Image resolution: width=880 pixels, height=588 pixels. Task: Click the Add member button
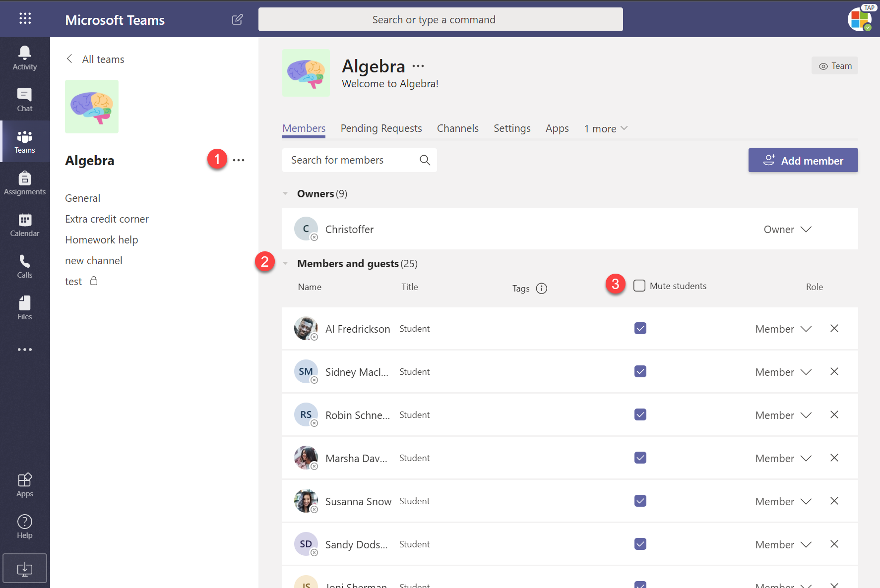pos(803,161)
